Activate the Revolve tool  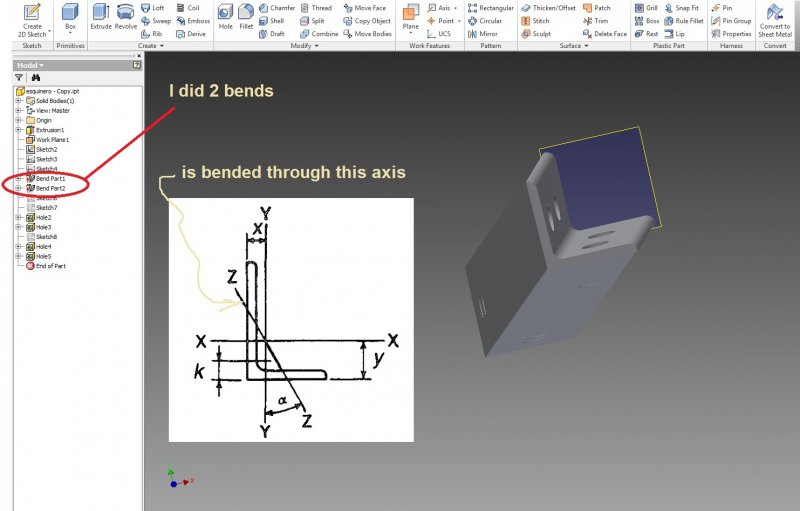click(126, 17)
